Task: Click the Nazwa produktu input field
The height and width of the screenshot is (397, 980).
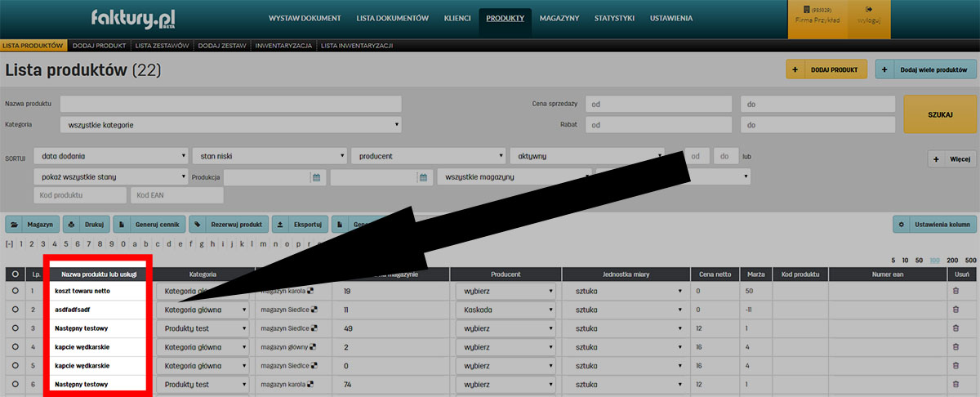Action: tap(230, 104)
